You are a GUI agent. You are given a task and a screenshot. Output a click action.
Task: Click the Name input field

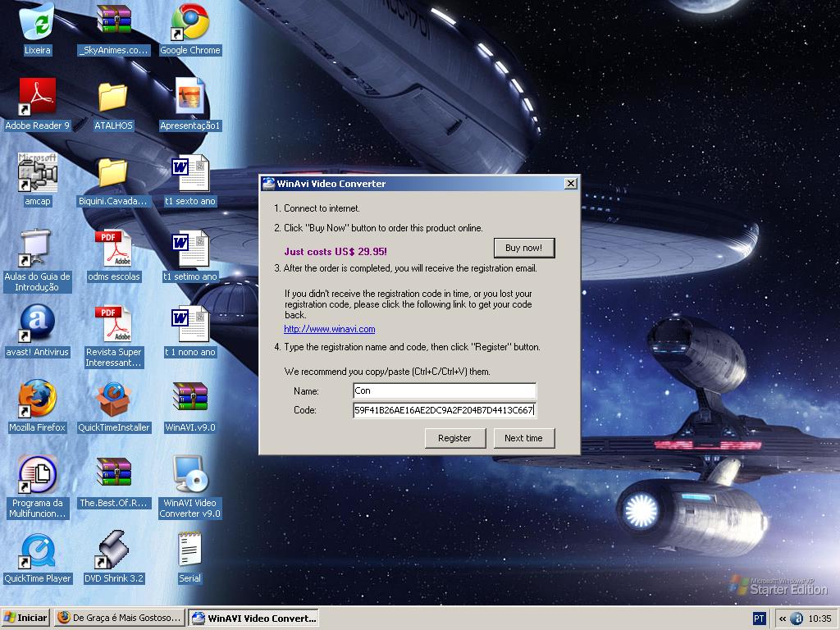point(445,390)
